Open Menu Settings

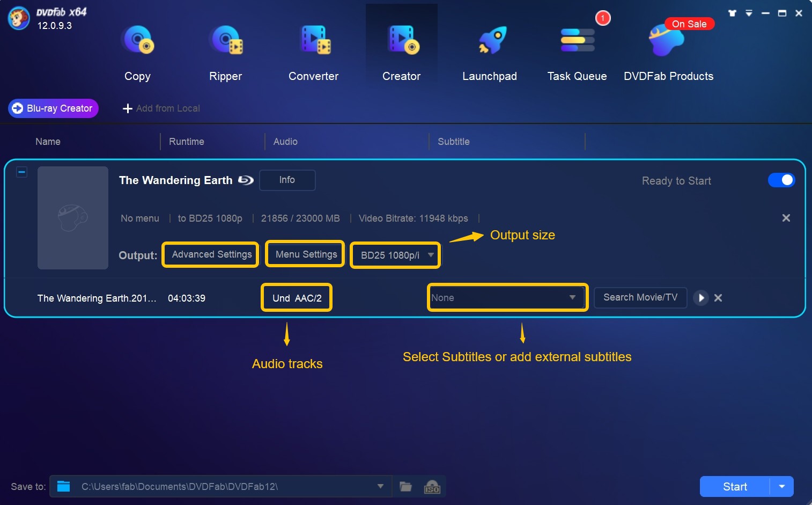pos(306,254)
